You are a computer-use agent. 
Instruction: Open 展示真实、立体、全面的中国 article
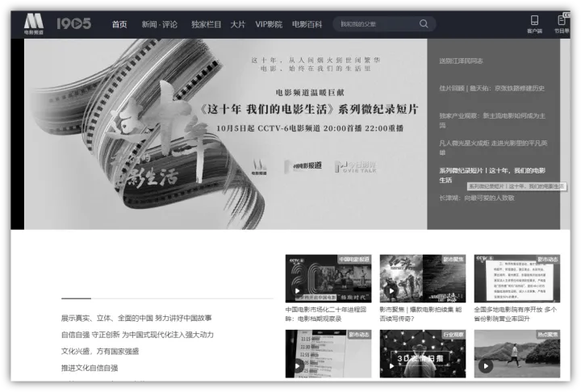136,318
